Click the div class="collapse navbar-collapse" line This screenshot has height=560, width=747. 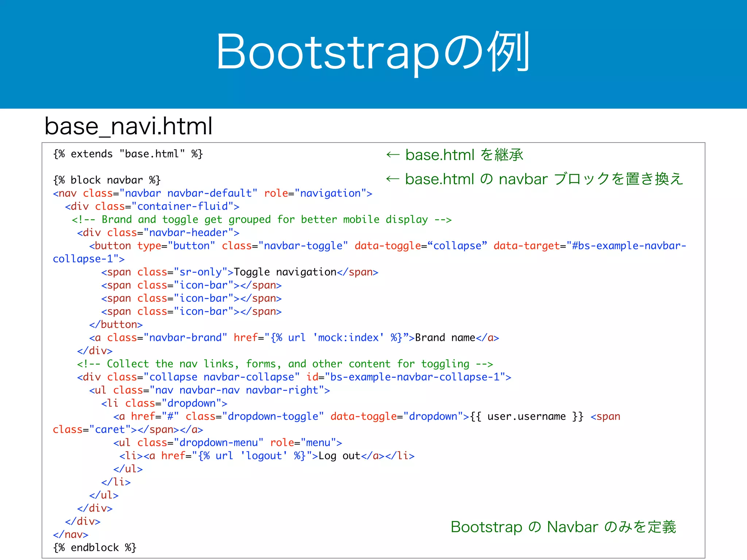coord(294,377)
